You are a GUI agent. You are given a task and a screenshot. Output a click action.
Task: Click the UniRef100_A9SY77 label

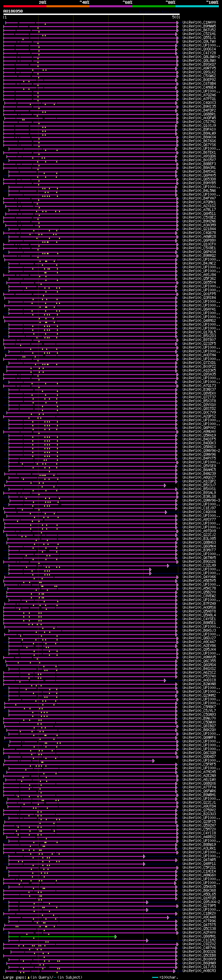click(x=199, y=519)
